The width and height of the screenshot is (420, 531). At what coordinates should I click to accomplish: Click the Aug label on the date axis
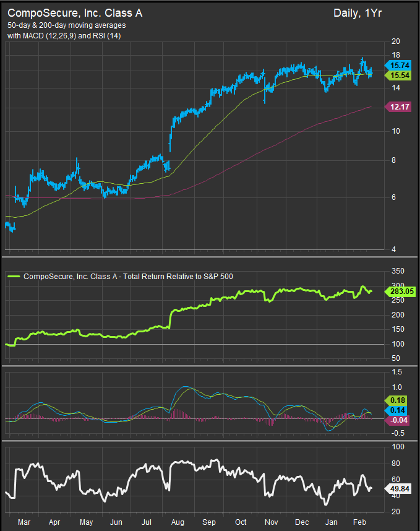coord(178,522)
